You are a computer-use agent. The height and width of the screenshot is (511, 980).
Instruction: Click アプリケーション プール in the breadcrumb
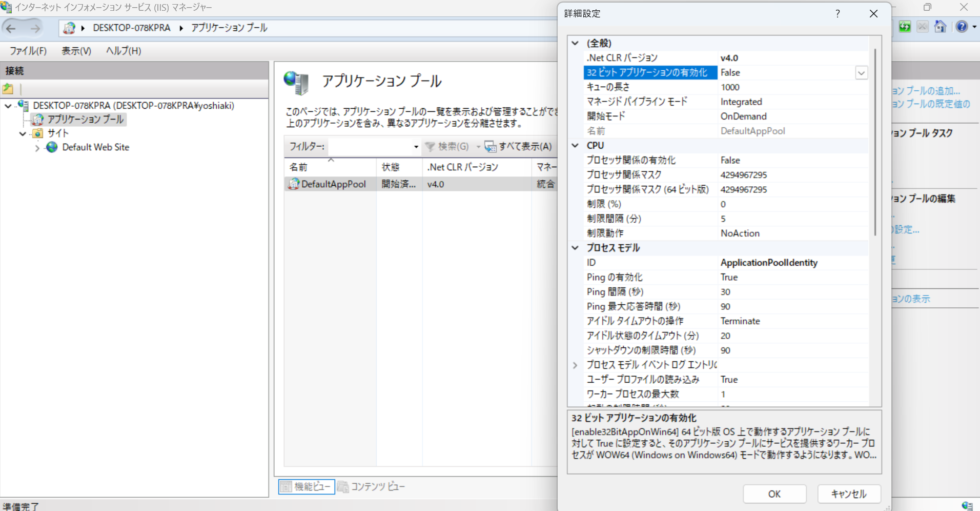[229, 28]
